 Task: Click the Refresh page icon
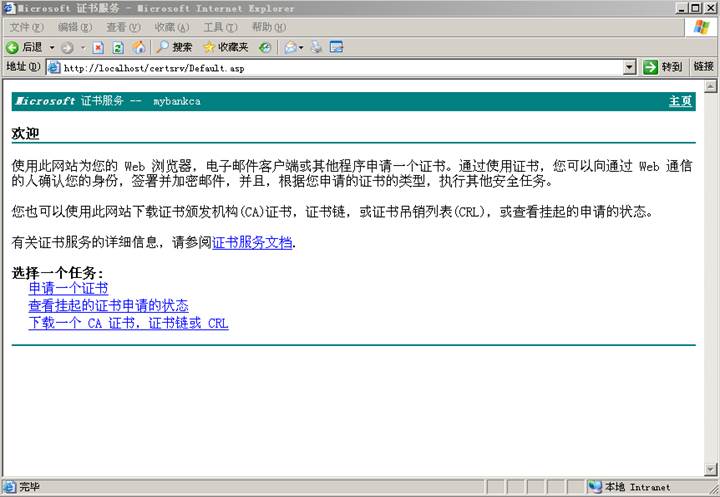click(118, 47)
